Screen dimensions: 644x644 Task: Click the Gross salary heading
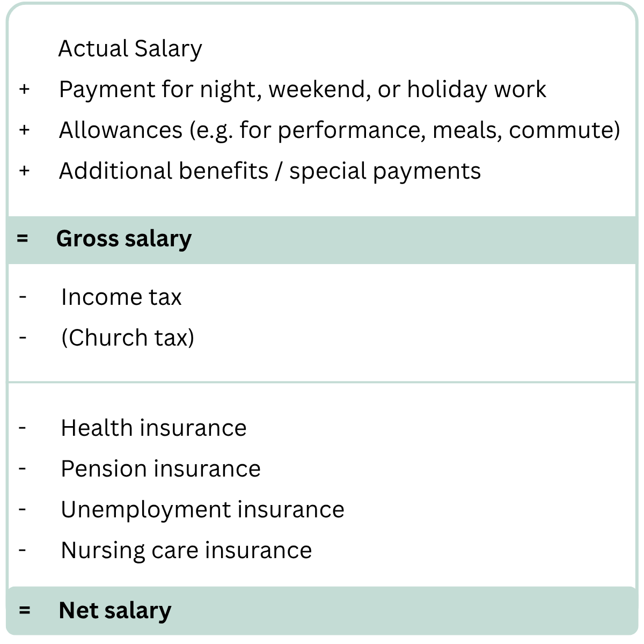tap(124, 239)
